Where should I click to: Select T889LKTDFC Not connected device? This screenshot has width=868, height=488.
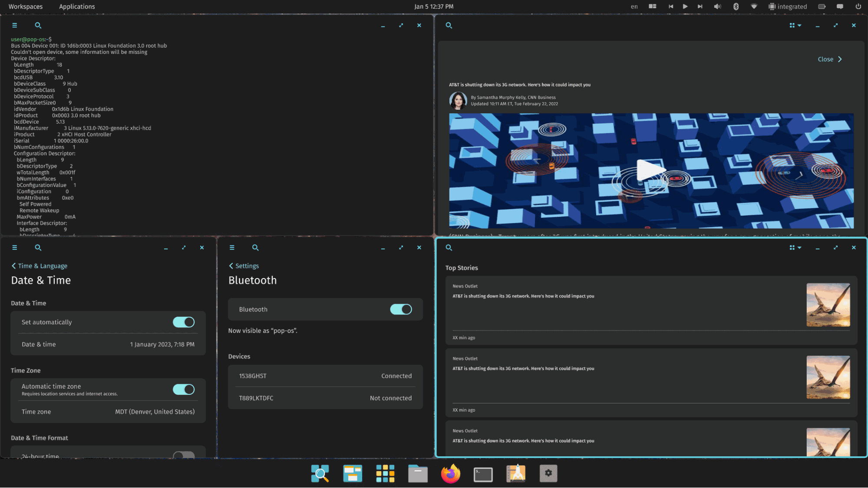coord(326,397)
